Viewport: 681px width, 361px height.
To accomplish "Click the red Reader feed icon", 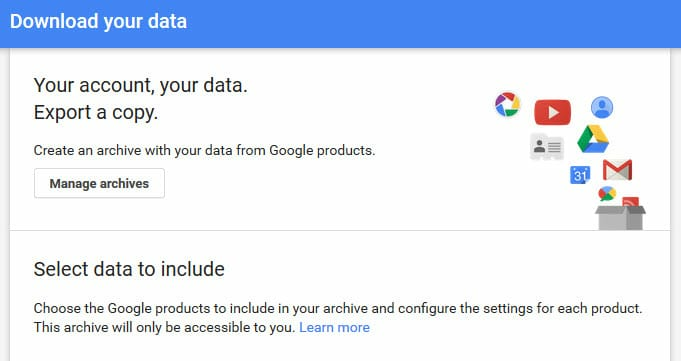I will (x=631, y=202).
